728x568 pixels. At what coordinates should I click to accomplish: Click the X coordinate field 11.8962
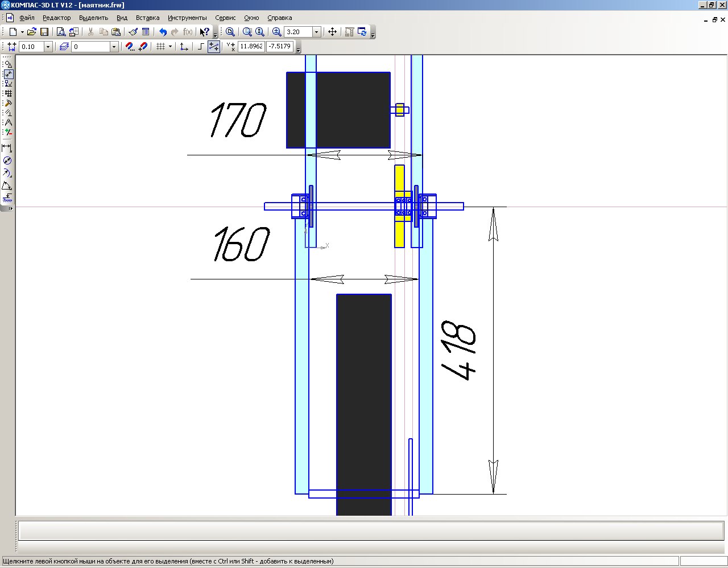point(251,47)
